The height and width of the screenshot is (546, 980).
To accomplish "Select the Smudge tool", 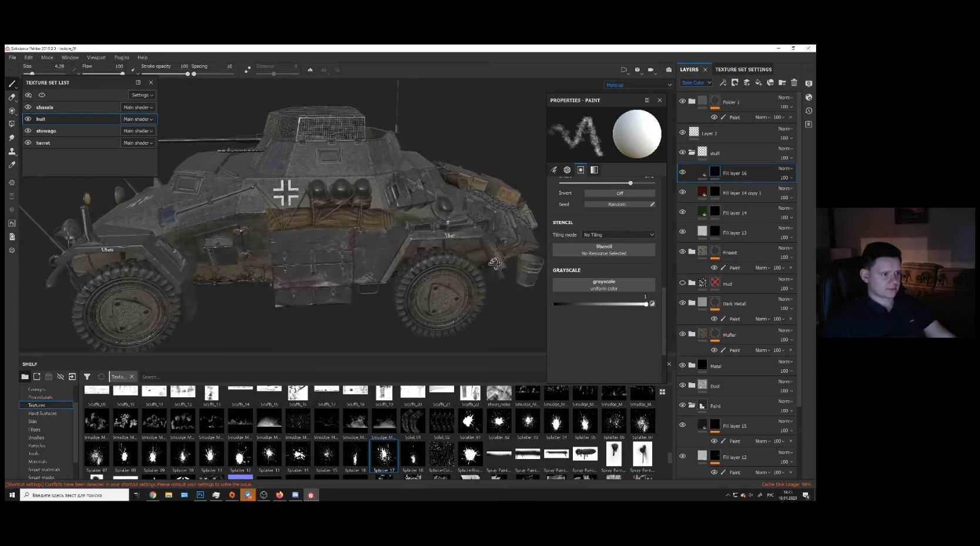I will coord(12,138).
